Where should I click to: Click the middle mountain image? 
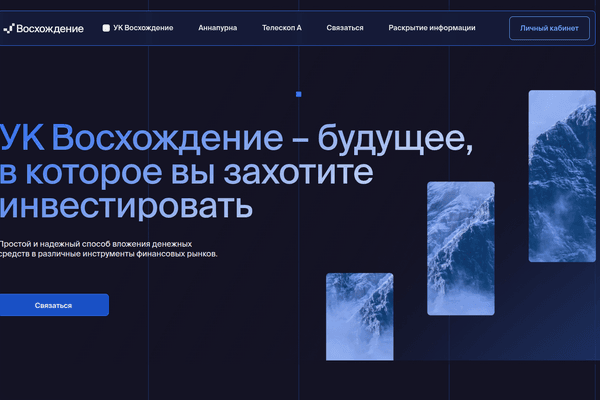pos(461,248)
